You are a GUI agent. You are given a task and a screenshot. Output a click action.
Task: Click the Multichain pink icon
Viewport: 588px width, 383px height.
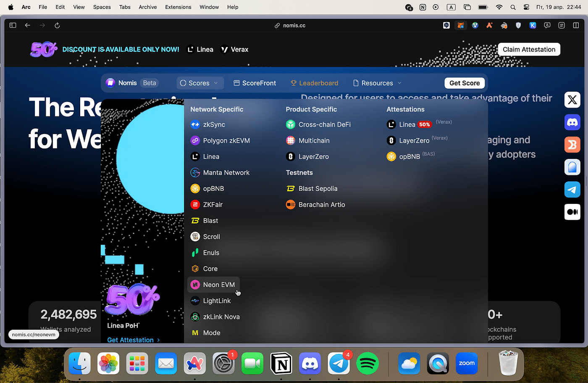[x=291, y=140]
